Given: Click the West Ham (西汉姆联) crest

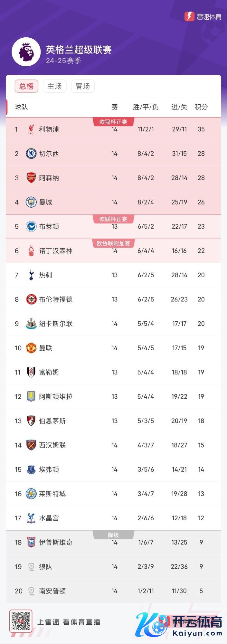Looking at the screenshot, I should click(x=31, y=445).
